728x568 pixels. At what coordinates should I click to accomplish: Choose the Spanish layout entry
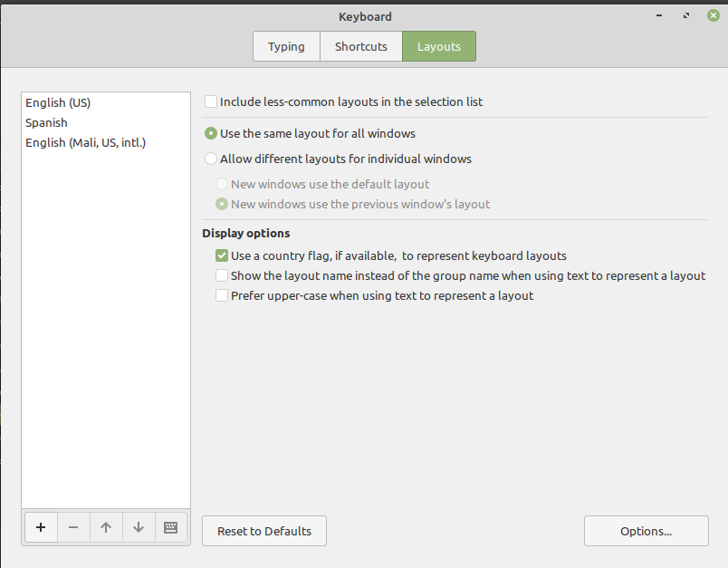click(x=46, y=123)
